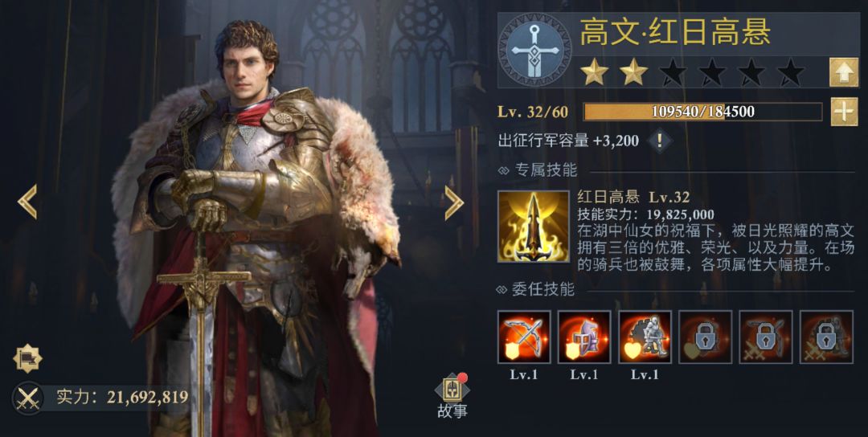Image resolution: width=868 pixels, height=437 pixels.
Task: Tap the hero name 高文·红日高悬
Action: (x=675, y=32)
